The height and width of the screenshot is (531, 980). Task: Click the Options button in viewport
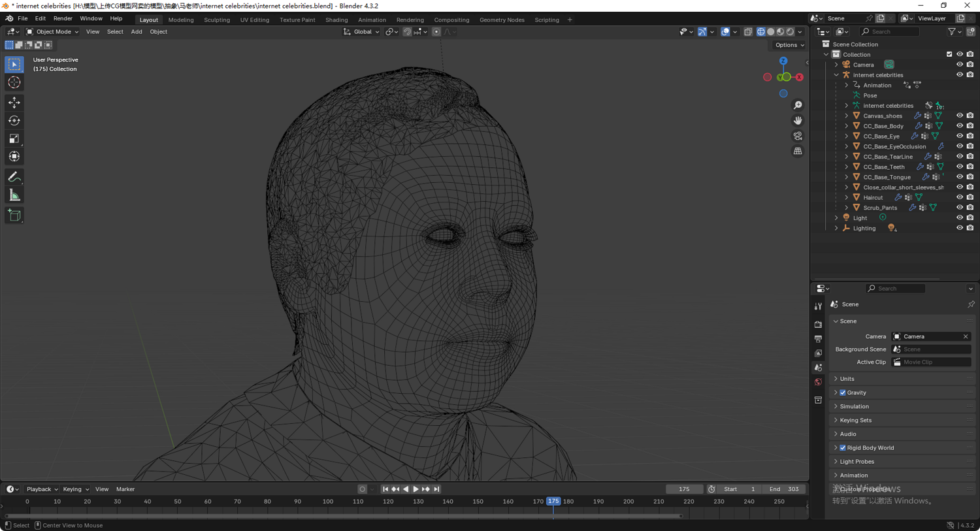click(789, 45)
